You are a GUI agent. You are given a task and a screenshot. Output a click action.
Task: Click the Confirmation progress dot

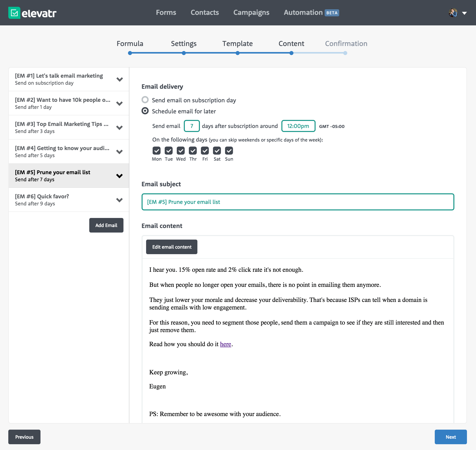(345, 53)
